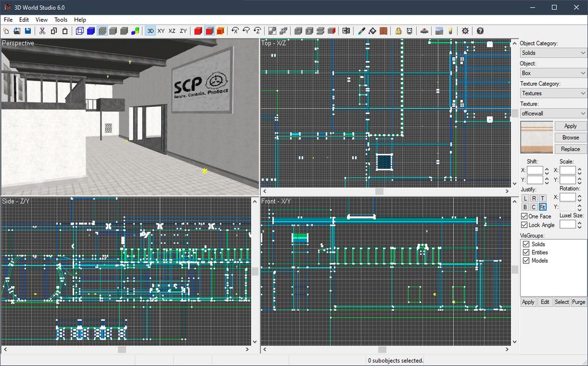This screenshot has height=366, width=588.
Task: Open the Edit menu
Action: [24, 19]
